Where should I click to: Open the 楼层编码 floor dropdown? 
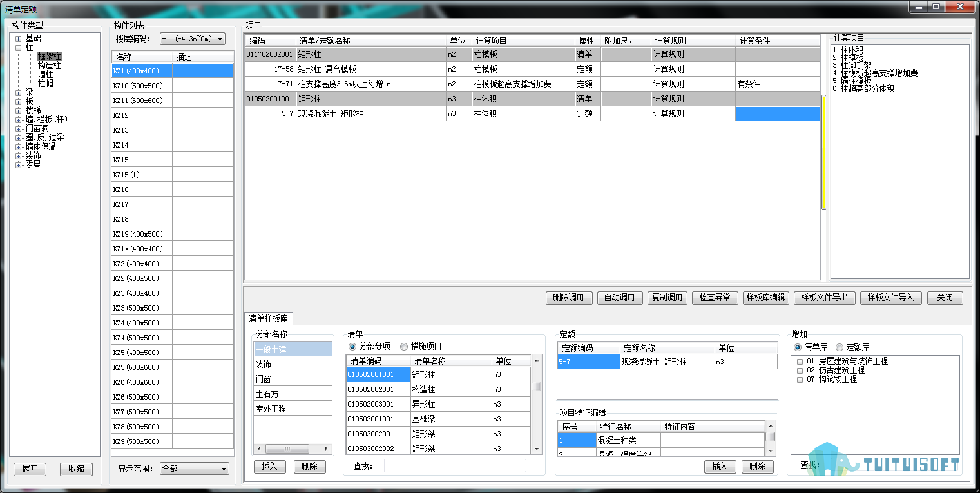(x=193, y=39)
